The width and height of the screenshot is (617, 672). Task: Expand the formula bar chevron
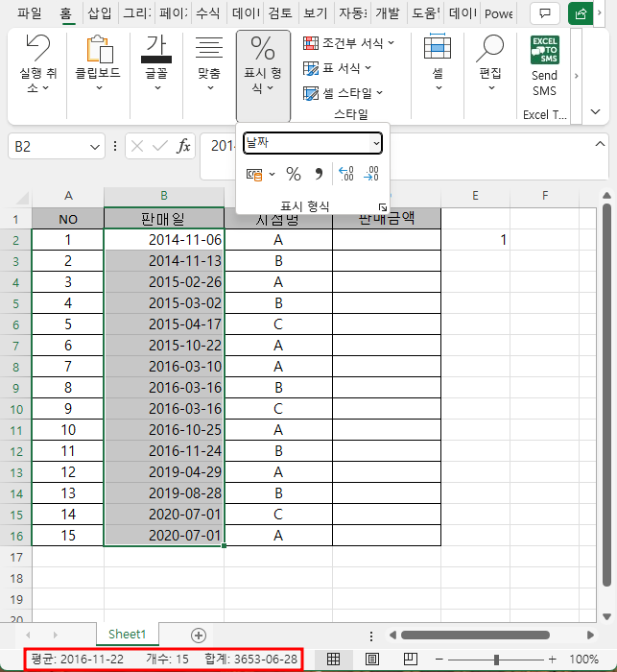point(600,144)
